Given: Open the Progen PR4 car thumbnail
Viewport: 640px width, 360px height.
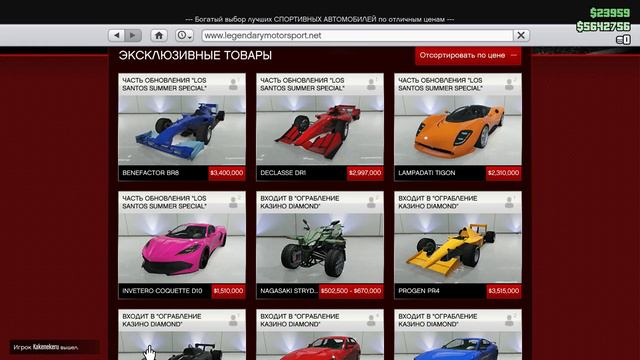Looking at the screenshot, I should (458, 248).
